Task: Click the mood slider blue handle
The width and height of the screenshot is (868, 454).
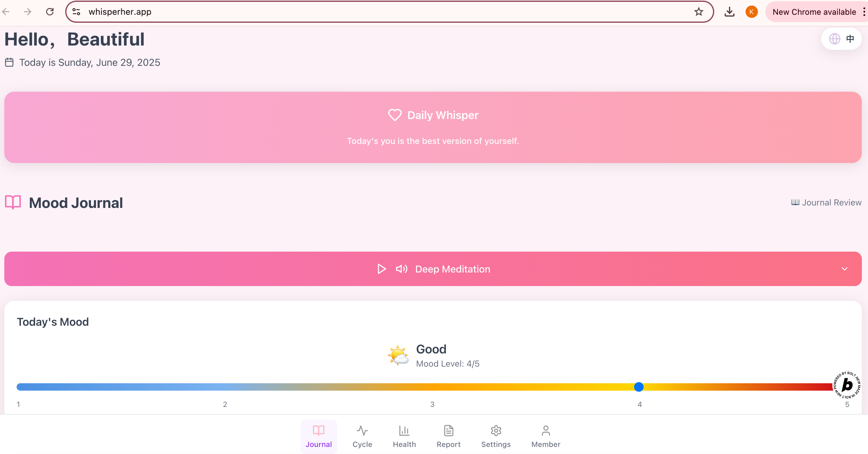Action: coord(639,387)
